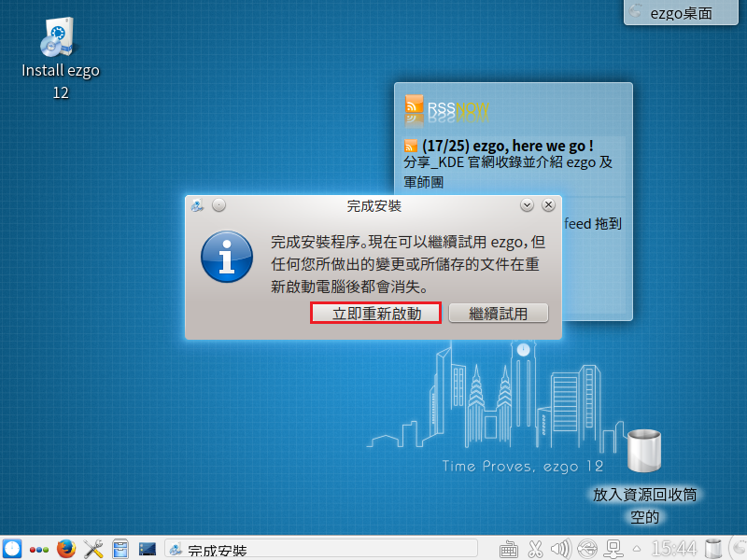747x560 pixels.
Task: Minimize the 完成安裝 dialog via down-arrow button
Action: (527, 205)
